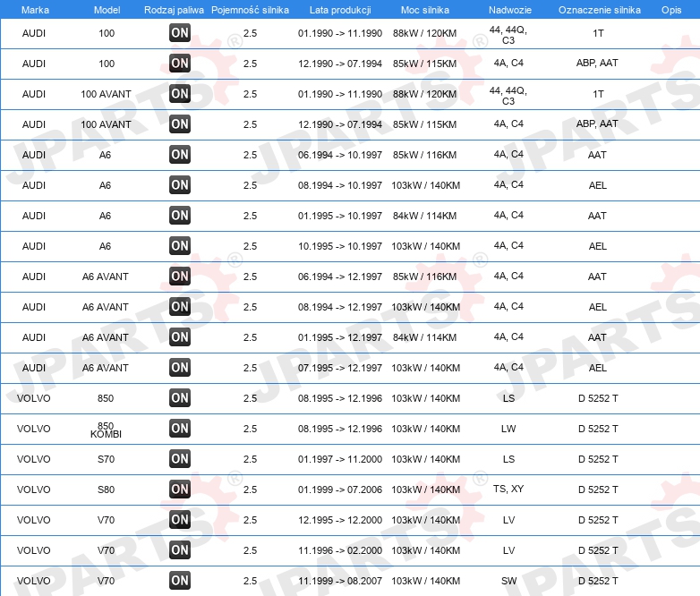This screenshot has height=596, width=700.
Task: Select the 11.1996 -> 02.2000 production years cell
Action: point(340,550)
